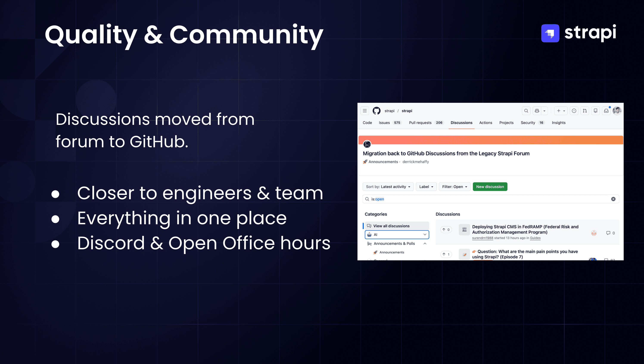
Task: Select View all discussions in Categories
Action: 397,226
